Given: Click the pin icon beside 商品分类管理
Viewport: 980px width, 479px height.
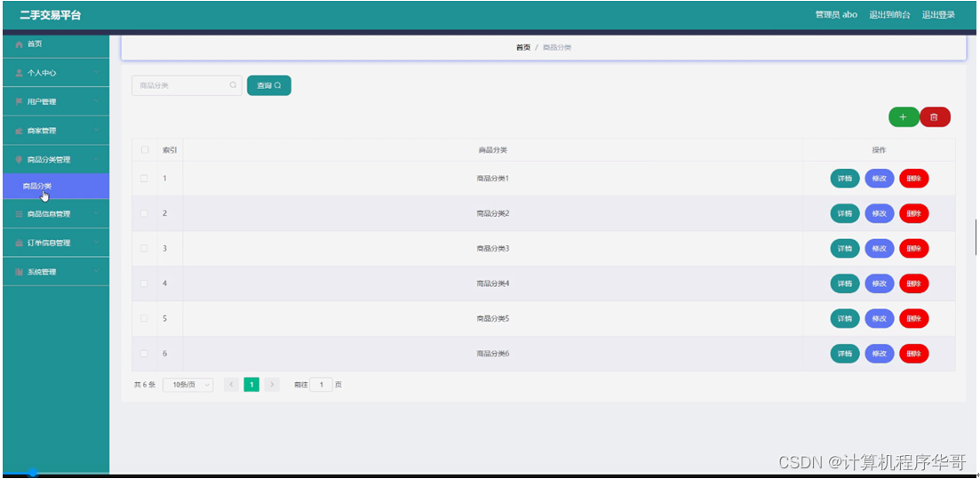Looking at the screenshot, I should (x=19, y=159).
